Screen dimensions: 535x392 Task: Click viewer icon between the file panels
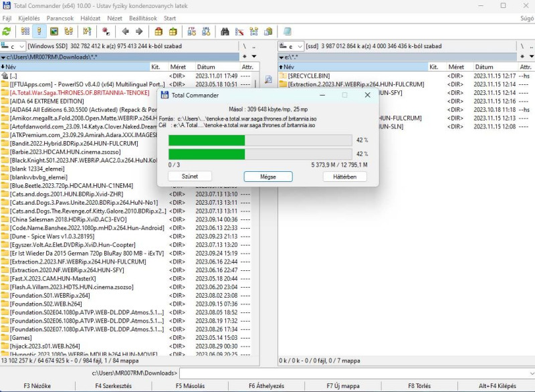coord(269,80)
